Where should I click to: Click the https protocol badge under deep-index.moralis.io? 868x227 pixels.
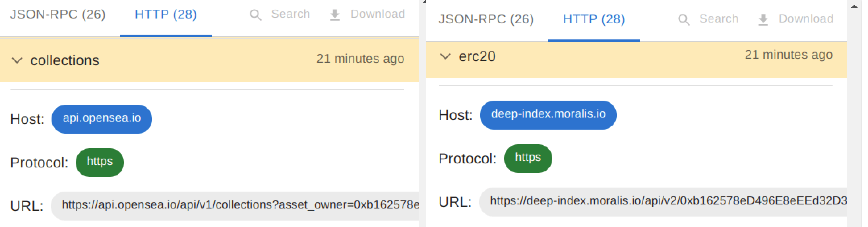pos(528,158)
